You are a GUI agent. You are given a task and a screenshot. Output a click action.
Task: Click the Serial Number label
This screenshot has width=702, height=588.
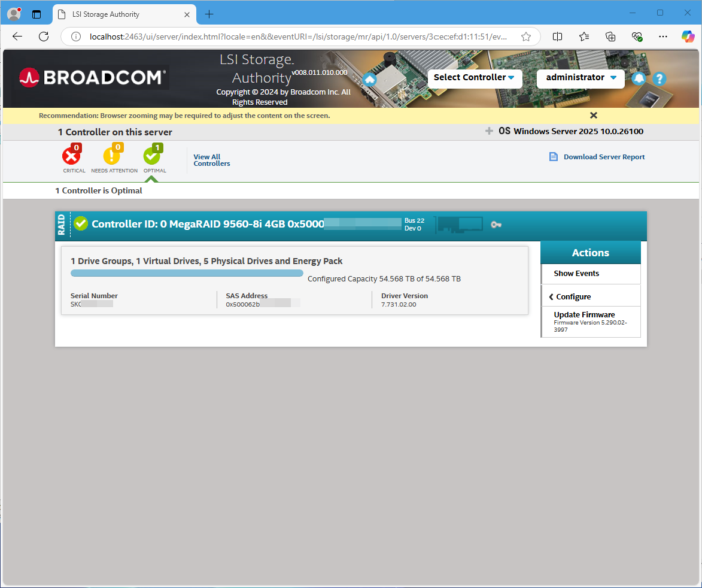[x=94, y=296]
